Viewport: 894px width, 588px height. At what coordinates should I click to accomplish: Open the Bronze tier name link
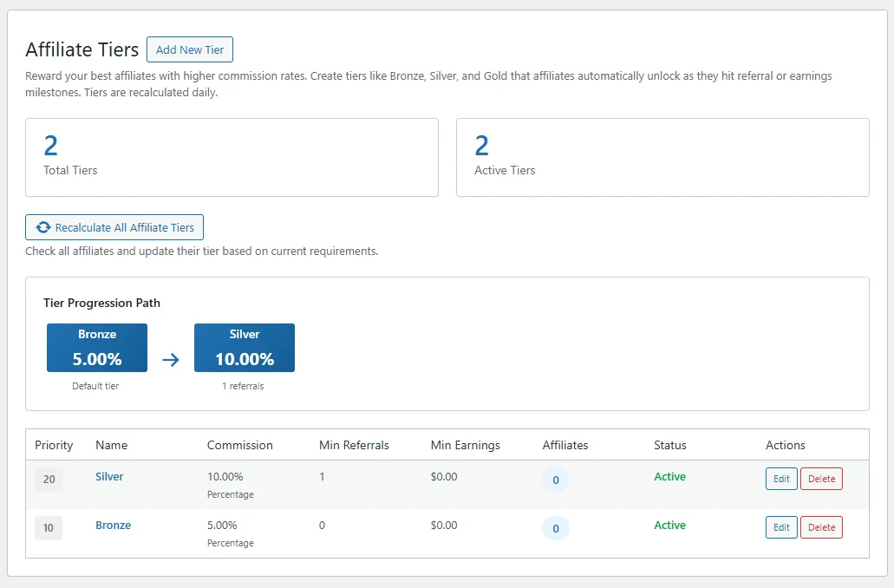click(113, 526)
